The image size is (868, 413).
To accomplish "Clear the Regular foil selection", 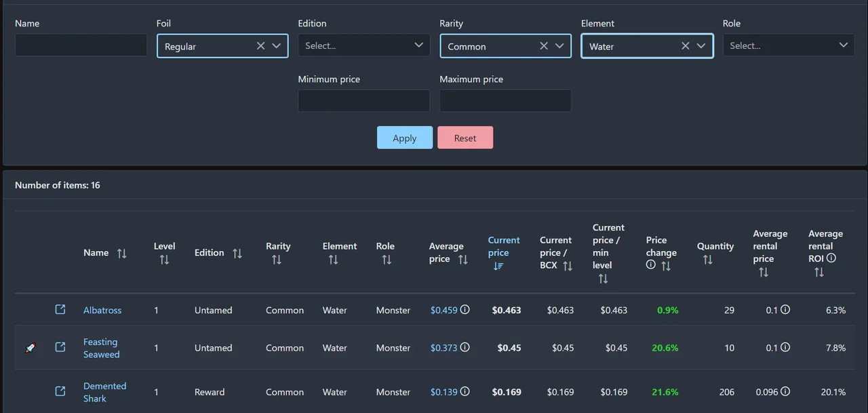I will (x=261, y=46).
